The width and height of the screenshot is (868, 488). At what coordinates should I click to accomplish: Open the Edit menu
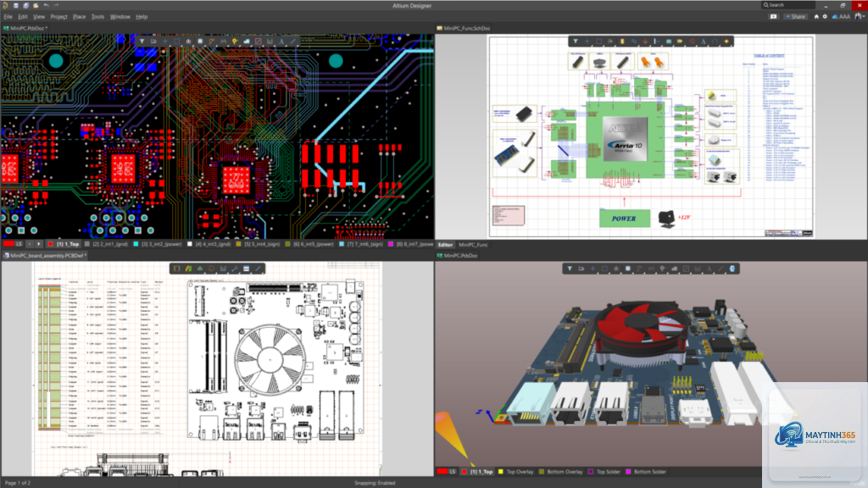23,17
